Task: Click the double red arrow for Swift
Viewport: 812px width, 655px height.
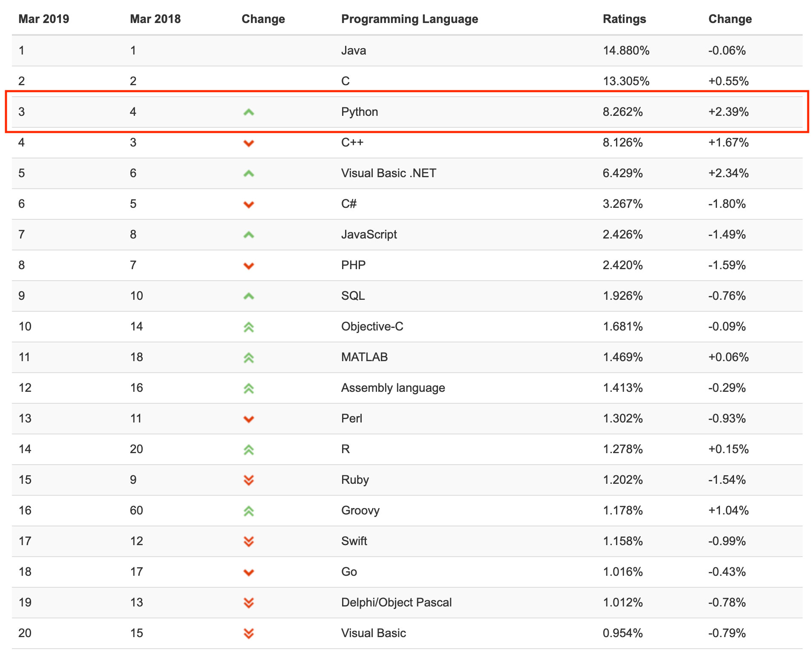Action: [248, 542]
